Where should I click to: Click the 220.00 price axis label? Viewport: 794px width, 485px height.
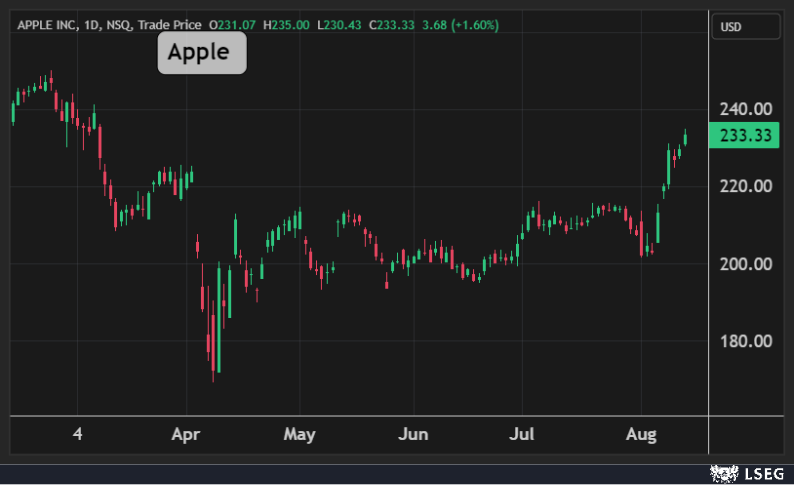[745, 186]
